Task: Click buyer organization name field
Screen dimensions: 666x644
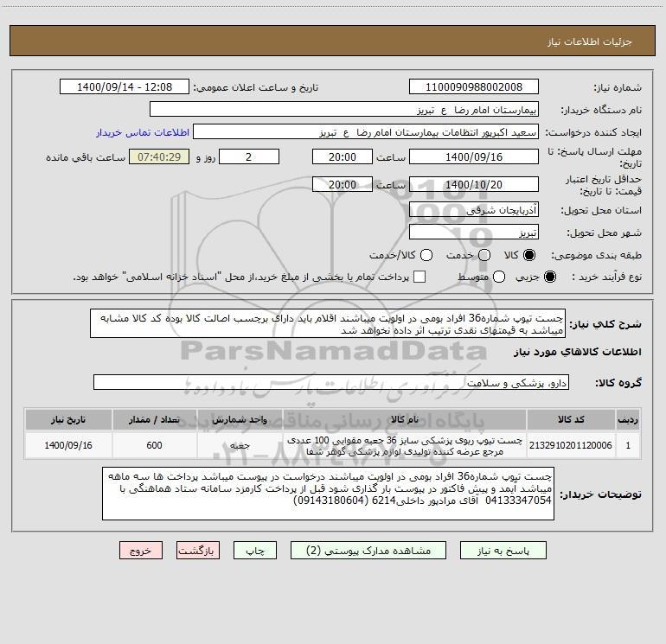Action: pos(344,110)
